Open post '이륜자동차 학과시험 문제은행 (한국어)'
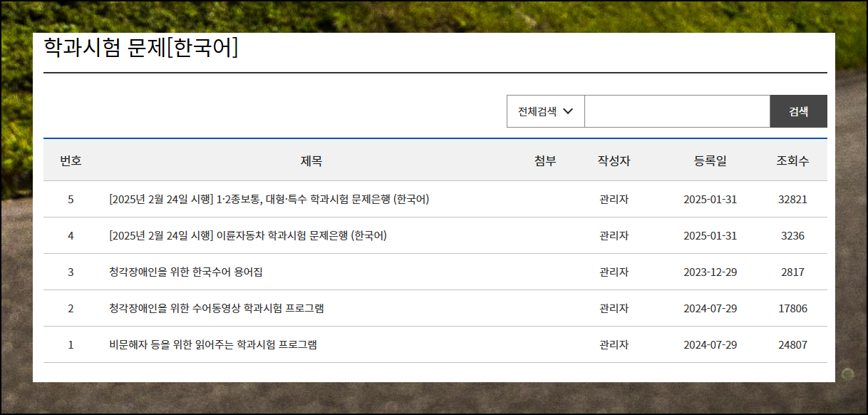The height and width of the screenshot is (415, 868). (x=248, y=235)
